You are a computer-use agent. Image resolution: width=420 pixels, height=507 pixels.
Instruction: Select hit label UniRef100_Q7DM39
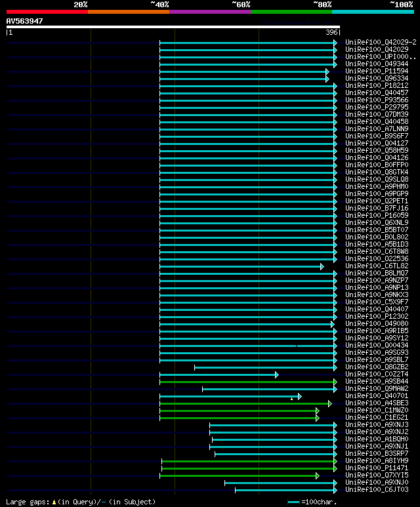click(377, 115)
